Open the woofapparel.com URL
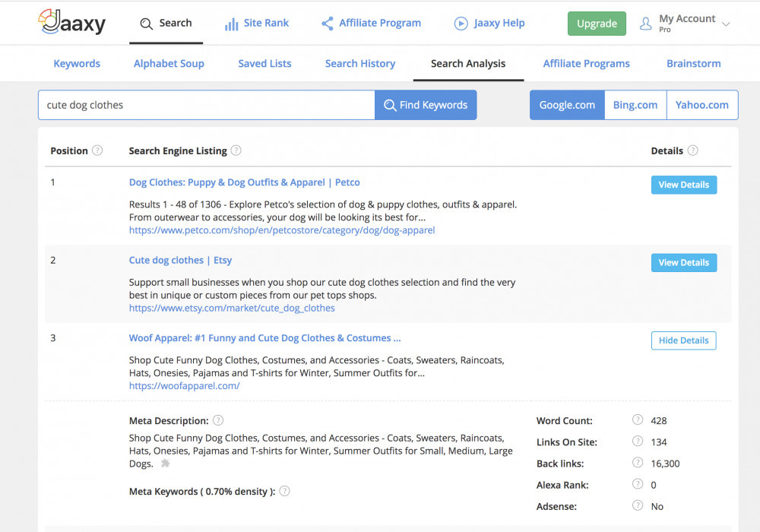 tap(184, 385)
